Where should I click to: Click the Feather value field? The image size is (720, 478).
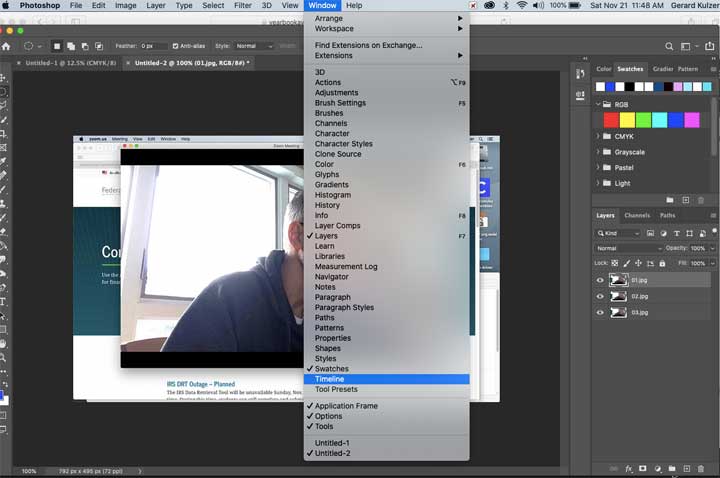(x=153, y=46)
